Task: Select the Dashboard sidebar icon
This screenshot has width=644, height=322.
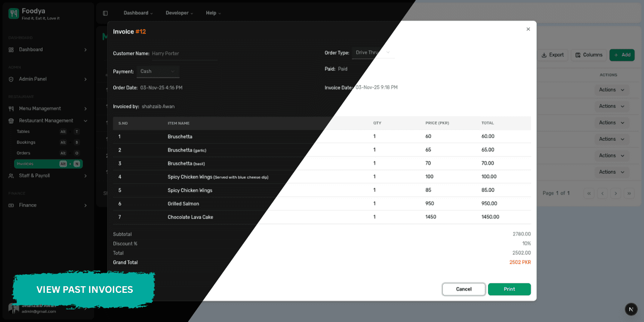Action: (x=11, y=49)
